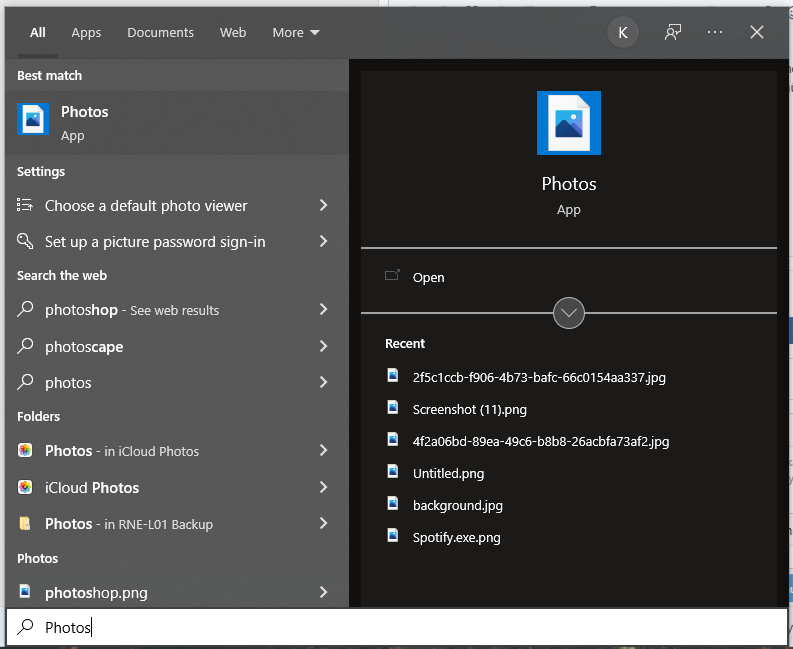
Task: Click the search box containing Photos
Action: (400, 627)
